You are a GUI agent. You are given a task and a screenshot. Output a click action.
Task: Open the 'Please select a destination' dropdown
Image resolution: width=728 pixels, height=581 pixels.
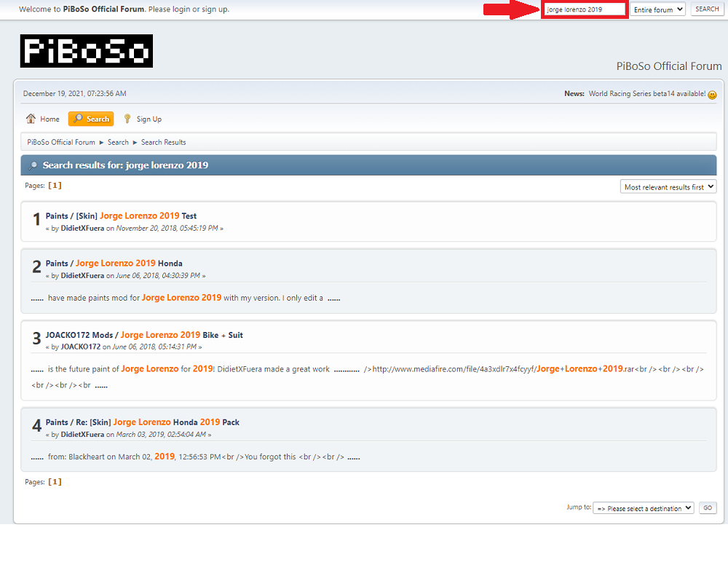click(643, 508)
